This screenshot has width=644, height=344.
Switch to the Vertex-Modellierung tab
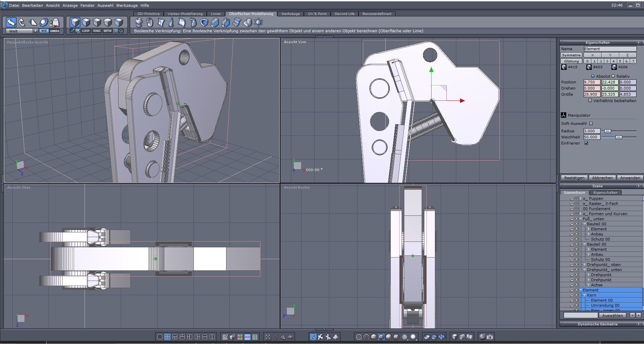pos(185,14)
